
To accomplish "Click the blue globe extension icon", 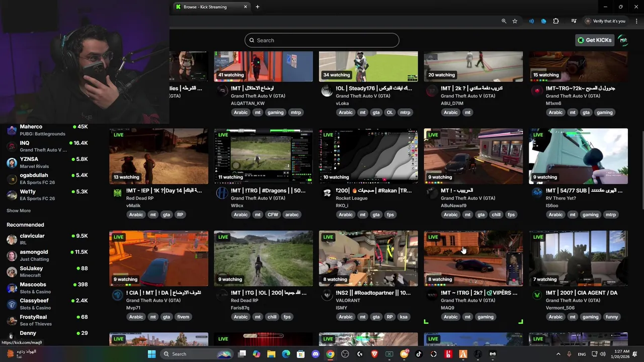I will (543, 21).
